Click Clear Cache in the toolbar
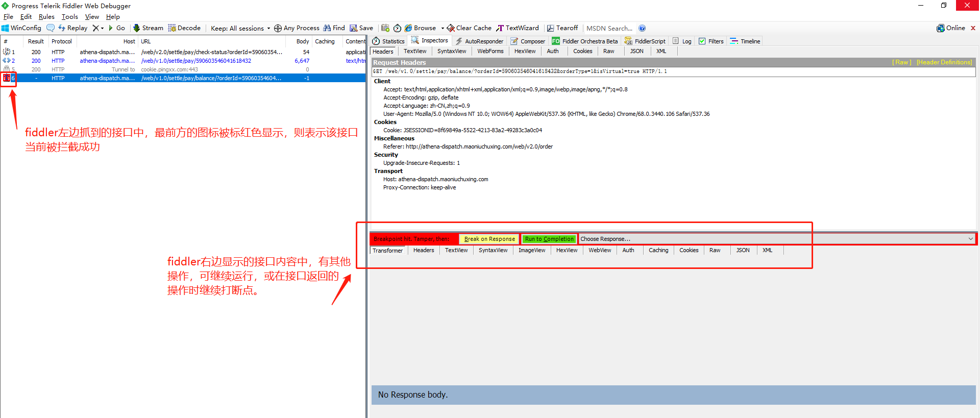 469,28
